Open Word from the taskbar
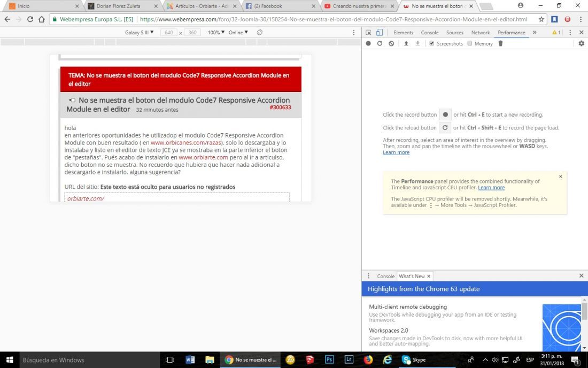588x368 pixels. pyautogui.click(x=190, y=360)
